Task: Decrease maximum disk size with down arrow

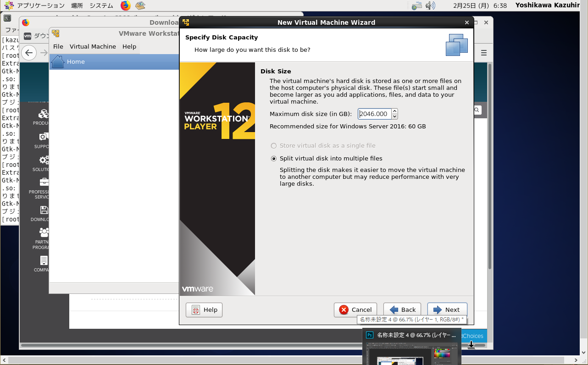Action: (x=395, y=116)
